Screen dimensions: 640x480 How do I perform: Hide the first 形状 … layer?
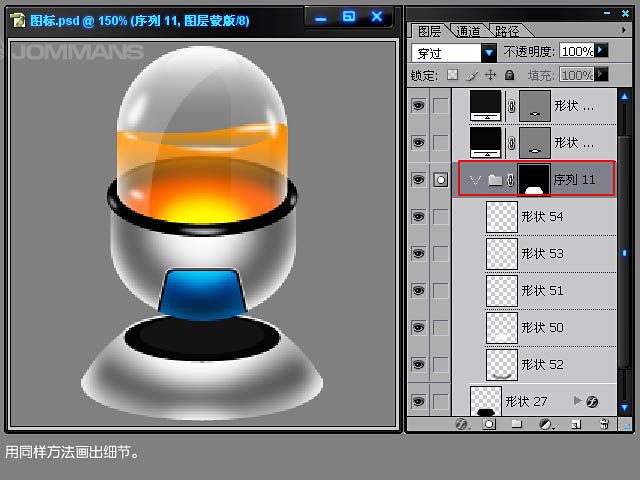point(418,106)
